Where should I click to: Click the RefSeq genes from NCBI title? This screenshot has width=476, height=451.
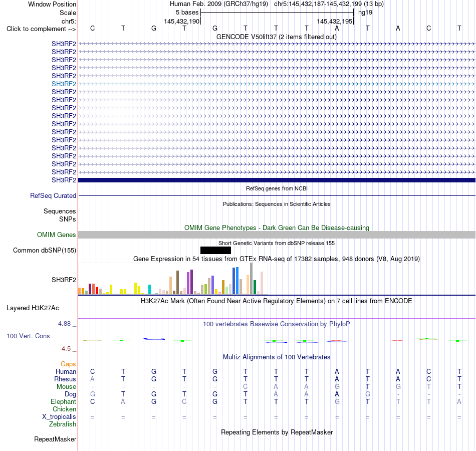click(x=277, y=188)
